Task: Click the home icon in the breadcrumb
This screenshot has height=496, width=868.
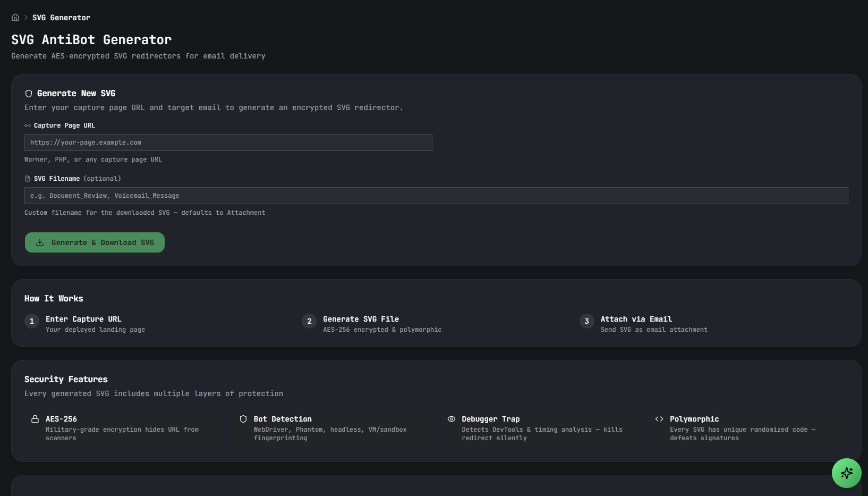Action: (x=15, y=18)
